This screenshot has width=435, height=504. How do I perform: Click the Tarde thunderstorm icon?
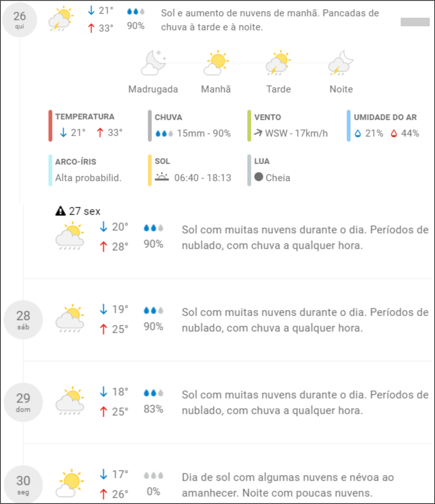pyautogui.click(x=278, y=63)
